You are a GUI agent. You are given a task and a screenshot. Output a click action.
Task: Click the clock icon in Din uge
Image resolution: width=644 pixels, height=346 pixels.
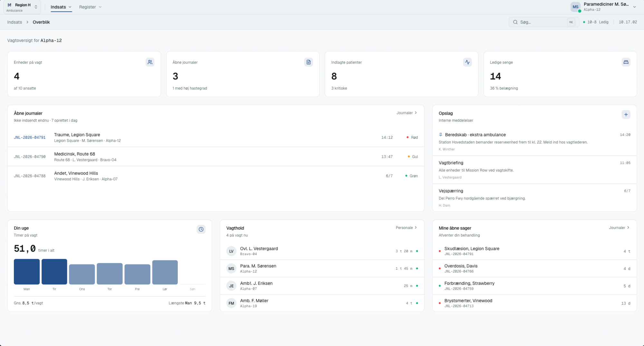click(x=201, y=229)
